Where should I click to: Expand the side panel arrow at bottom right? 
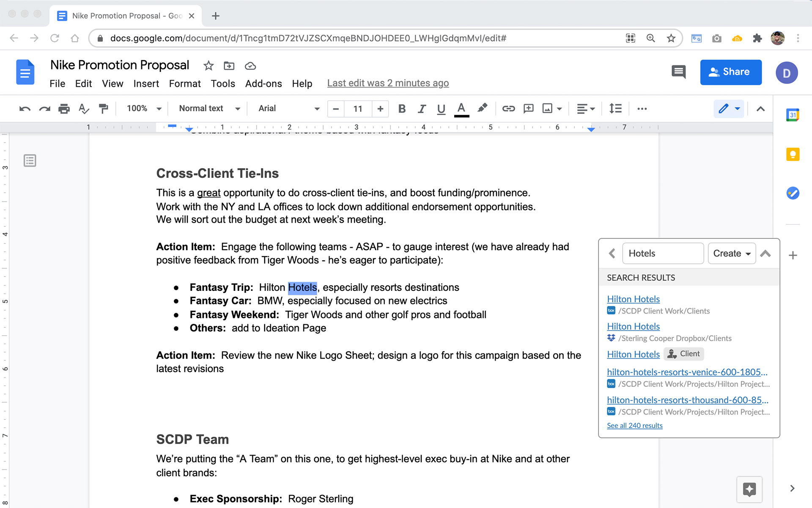coord(792,488)
